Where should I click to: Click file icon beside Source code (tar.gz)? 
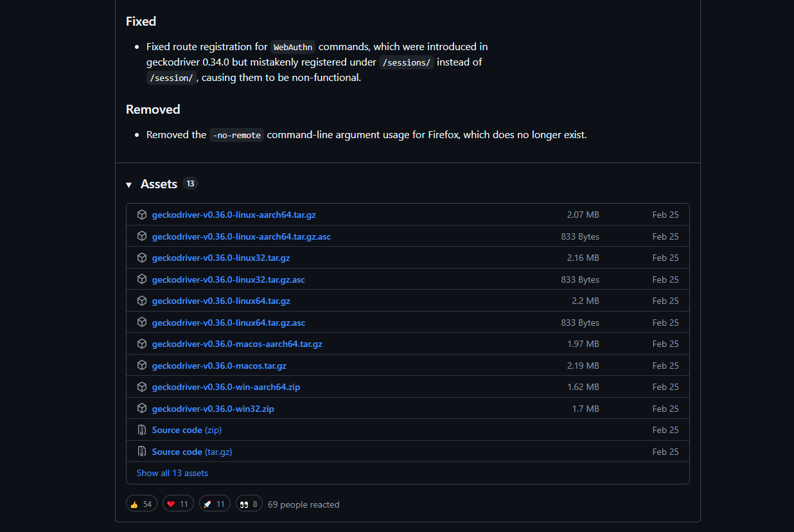(x=142, y=452)
